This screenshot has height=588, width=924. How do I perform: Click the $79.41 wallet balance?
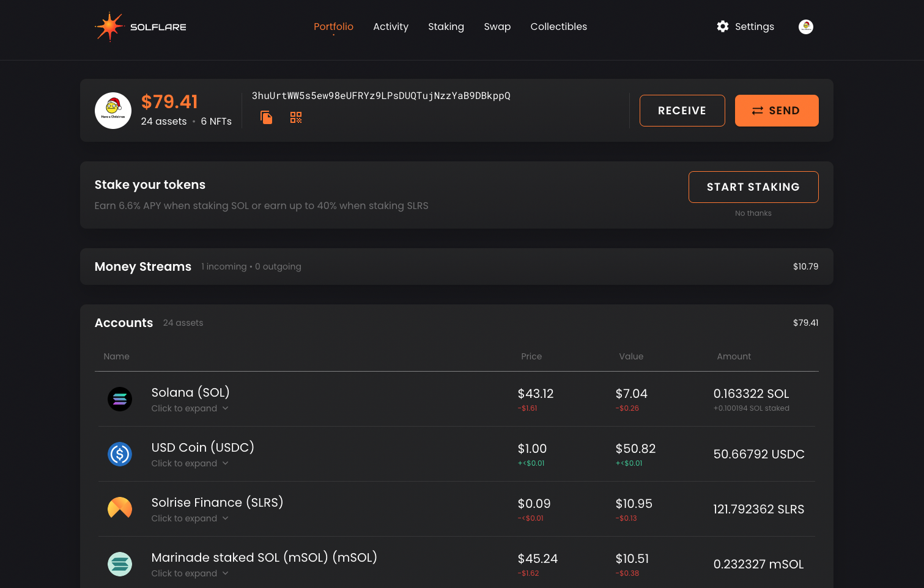click(x=169, y=101)
